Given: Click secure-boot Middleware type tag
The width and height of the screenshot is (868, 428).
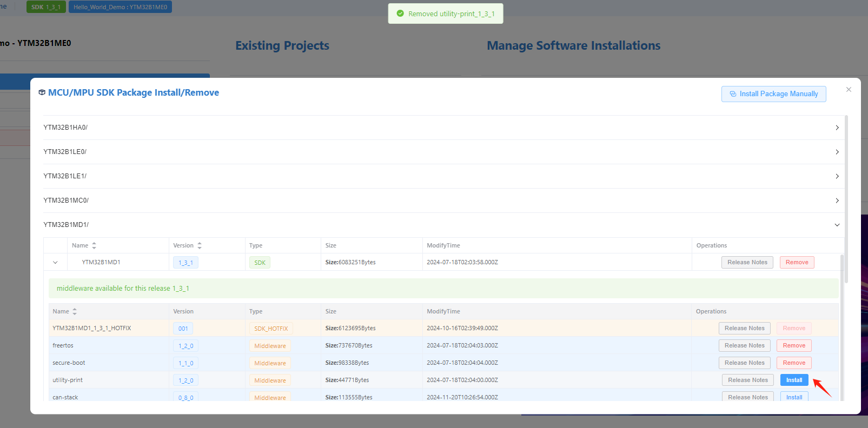Looking at the screenshot, I should pos(270,363).
